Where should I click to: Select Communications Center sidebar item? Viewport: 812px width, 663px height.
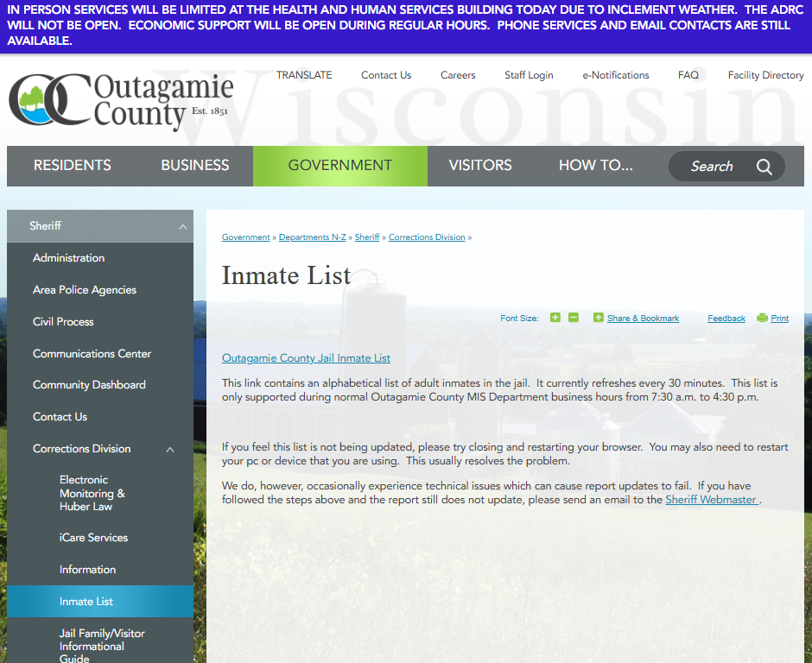click(92, 353)
